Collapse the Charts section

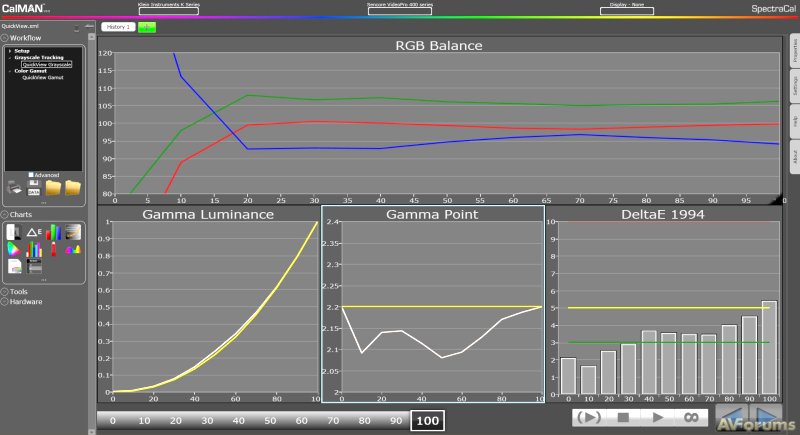coord(5,215)
